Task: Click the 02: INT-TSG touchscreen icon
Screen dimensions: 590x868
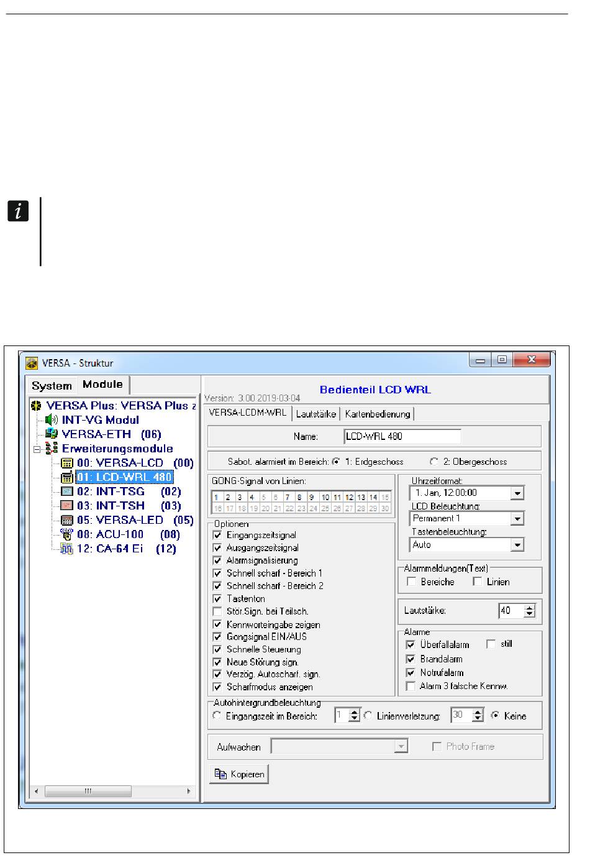Action: pyautogui.click(x=66, y=491)
